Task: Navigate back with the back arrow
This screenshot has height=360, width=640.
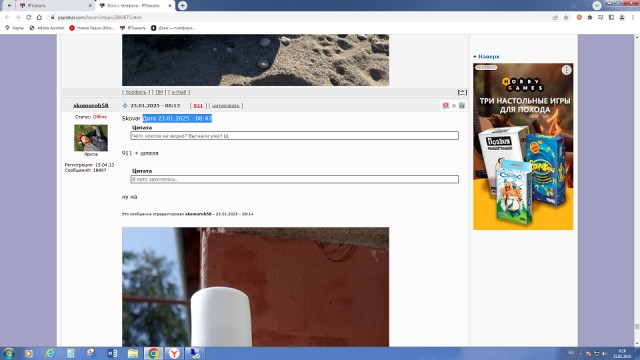Action: coord(7,18)
